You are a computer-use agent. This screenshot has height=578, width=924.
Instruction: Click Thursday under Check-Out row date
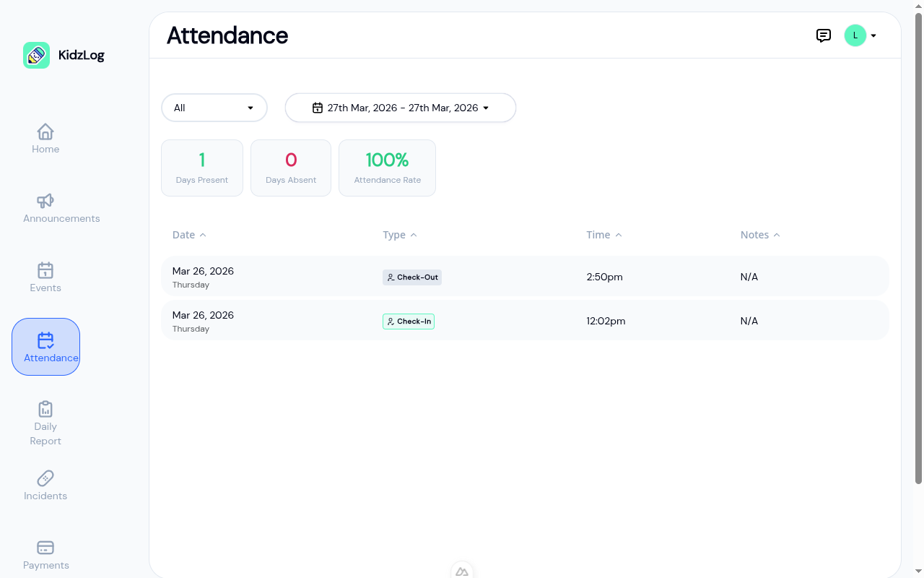pyautogui.click(x=191, y=285)
